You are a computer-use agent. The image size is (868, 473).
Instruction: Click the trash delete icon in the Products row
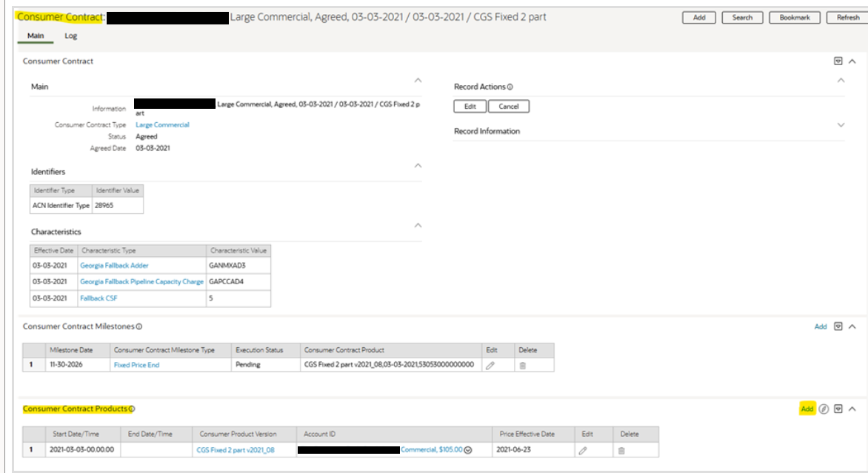pyautogui.click(x=621, y=450)
